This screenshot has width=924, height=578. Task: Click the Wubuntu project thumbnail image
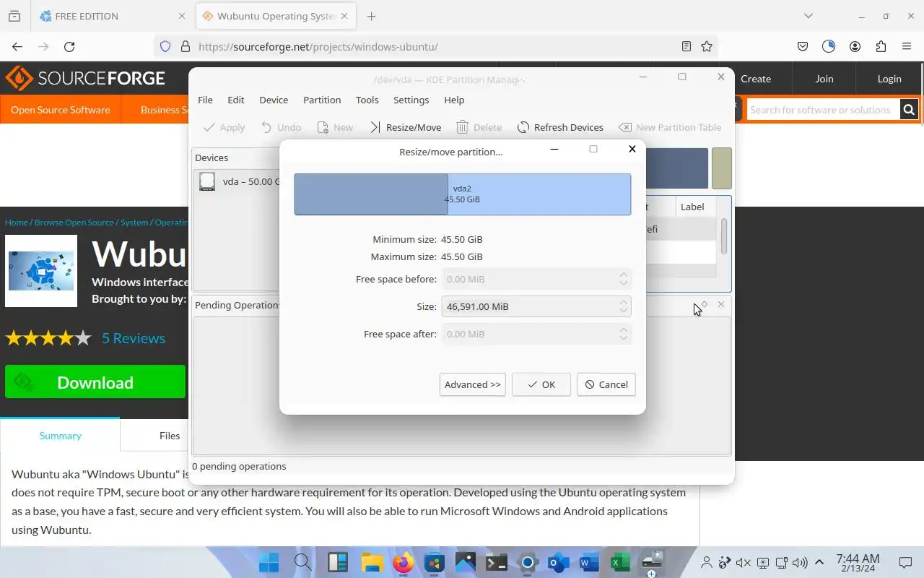[x=41, y=271]
